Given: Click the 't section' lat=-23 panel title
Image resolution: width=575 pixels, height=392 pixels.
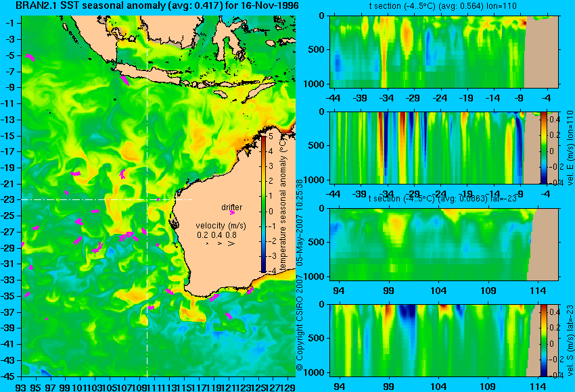Looking at the screenshot, I should coord(442,199).
